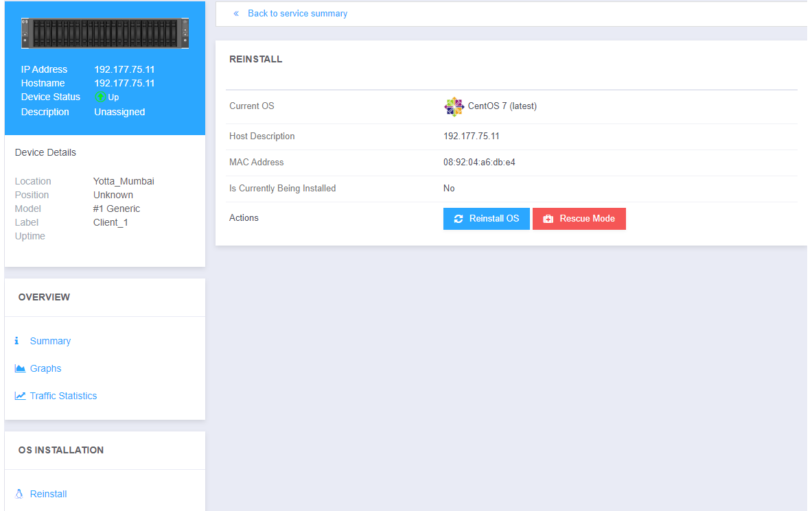Click the server rack device image
This screenshot has height=511, width=812.
pos(105,33)
